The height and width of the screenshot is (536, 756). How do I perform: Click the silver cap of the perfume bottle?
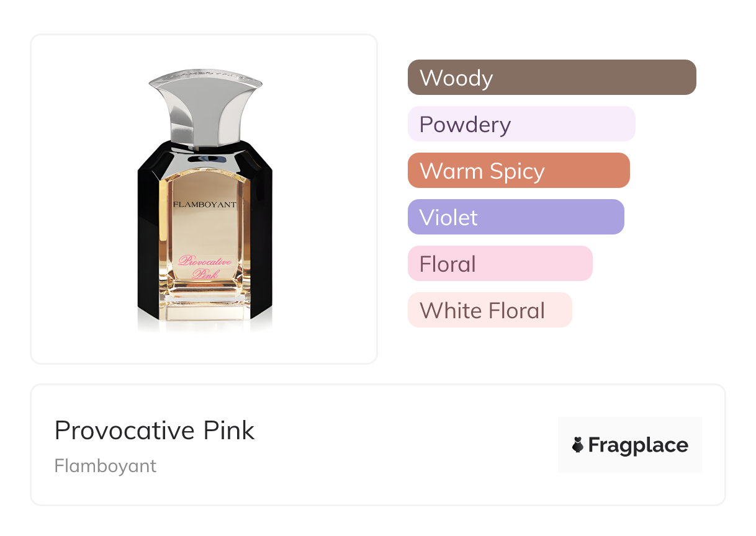[204, 105]
